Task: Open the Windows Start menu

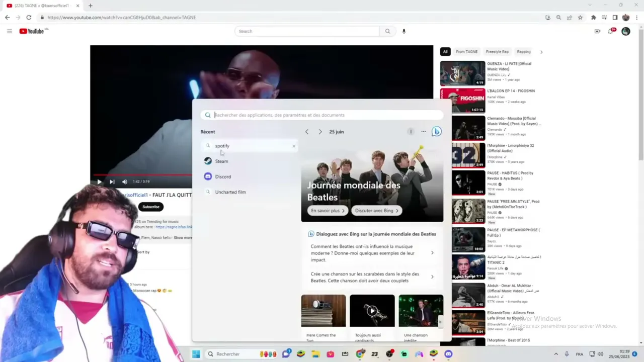Action: click(196, 354)
